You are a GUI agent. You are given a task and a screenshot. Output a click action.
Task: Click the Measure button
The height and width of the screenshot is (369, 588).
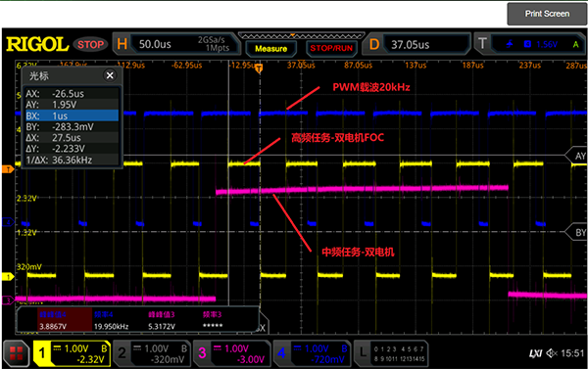[x=271, y=48]
